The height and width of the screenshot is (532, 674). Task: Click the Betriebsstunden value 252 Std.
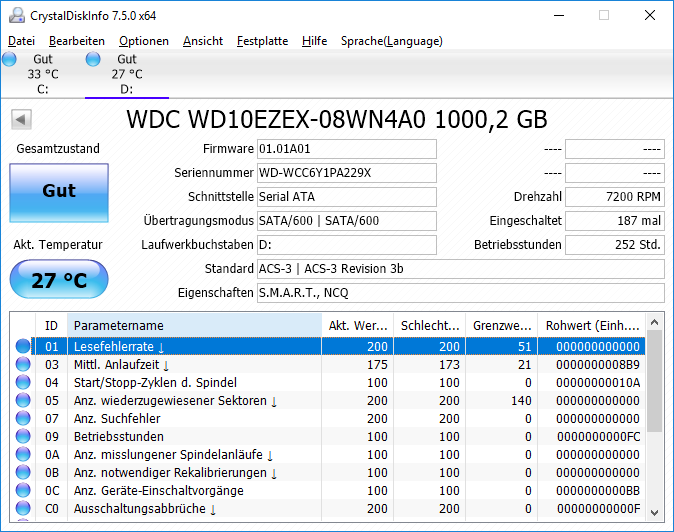(x=615, y=245)
